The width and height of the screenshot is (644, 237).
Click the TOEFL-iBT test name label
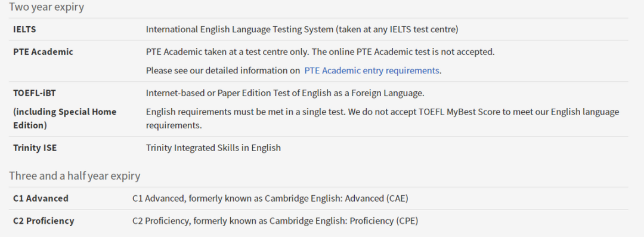pos(35,93)
